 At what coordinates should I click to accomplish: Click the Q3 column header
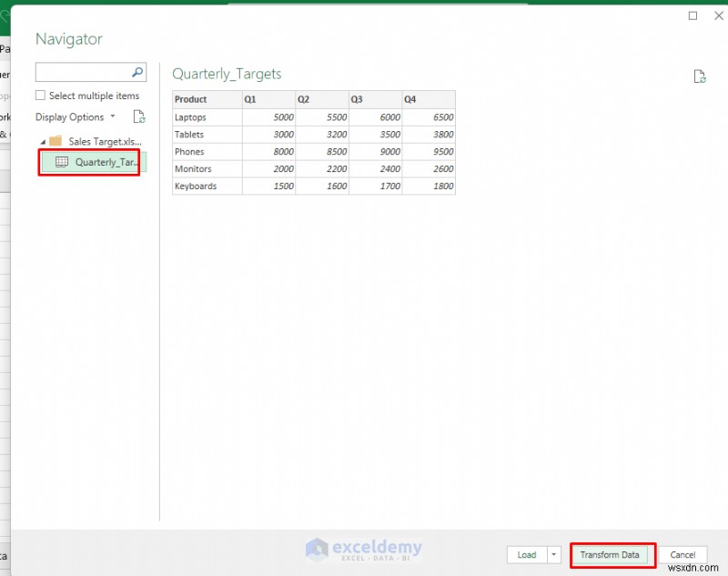376,99
